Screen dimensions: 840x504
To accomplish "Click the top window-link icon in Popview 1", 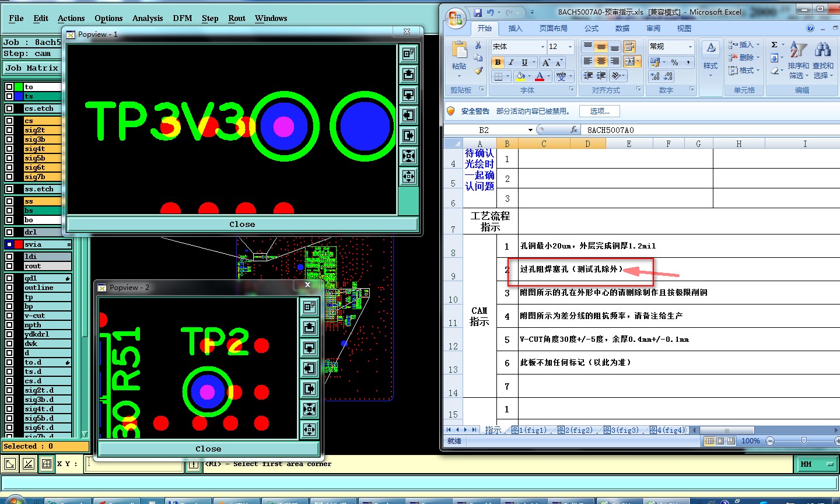I will 408,54.
